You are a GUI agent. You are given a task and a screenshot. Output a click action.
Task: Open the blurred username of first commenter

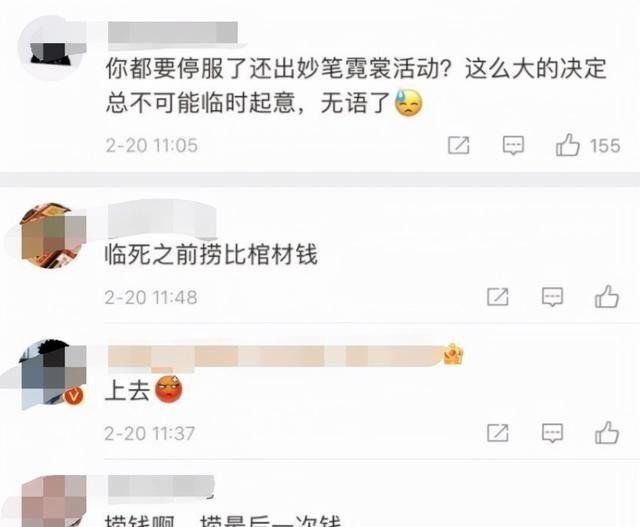(x=173, y=32)
